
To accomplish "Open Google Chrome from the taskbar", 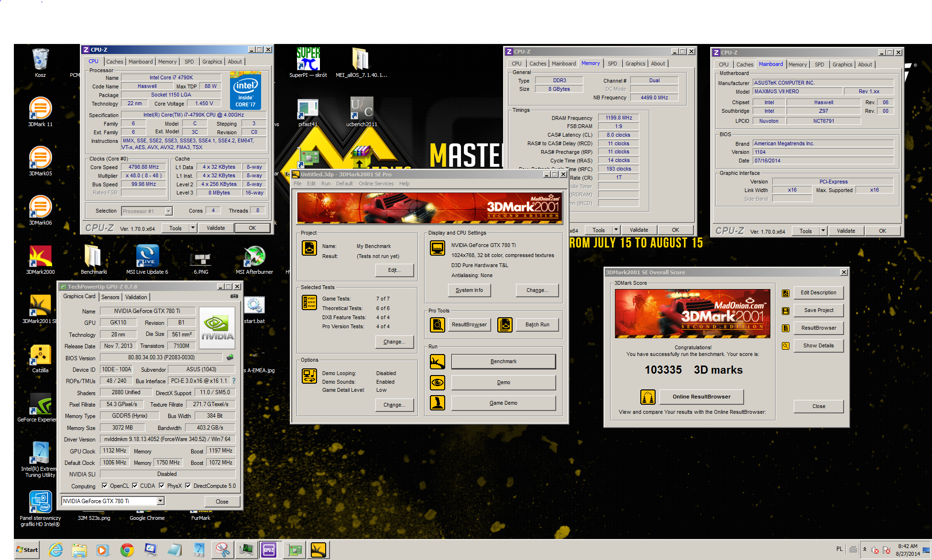I will click(127, 550).
